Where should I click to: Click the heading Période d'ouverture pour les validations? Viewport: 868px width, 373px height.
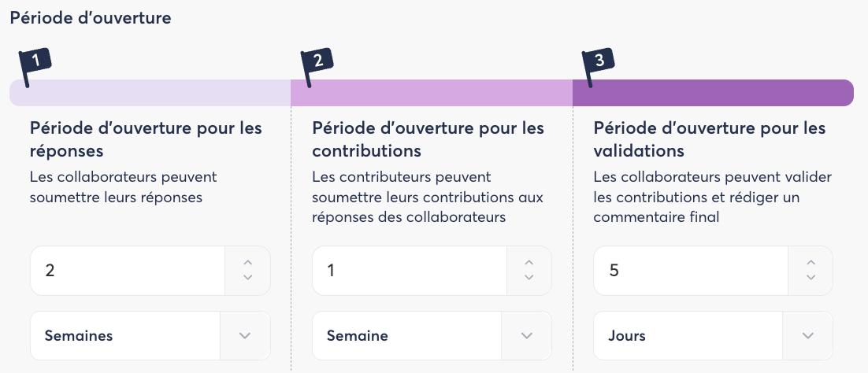coord(709,138)
